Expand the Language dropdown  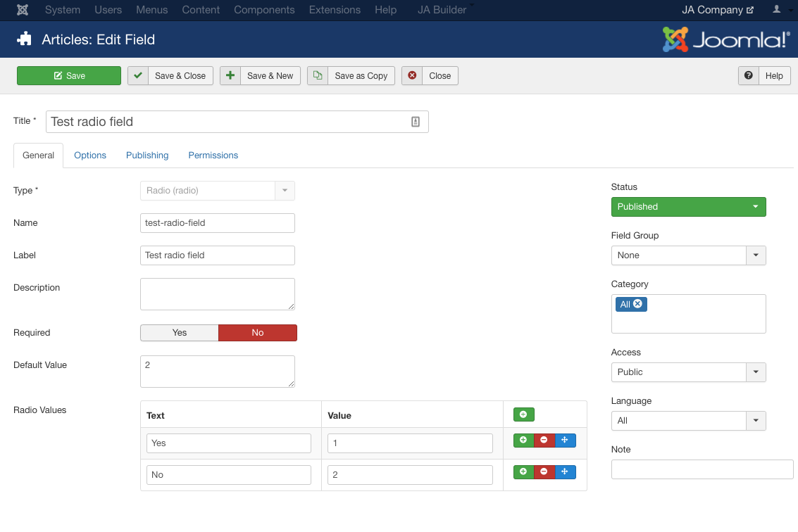688,421
